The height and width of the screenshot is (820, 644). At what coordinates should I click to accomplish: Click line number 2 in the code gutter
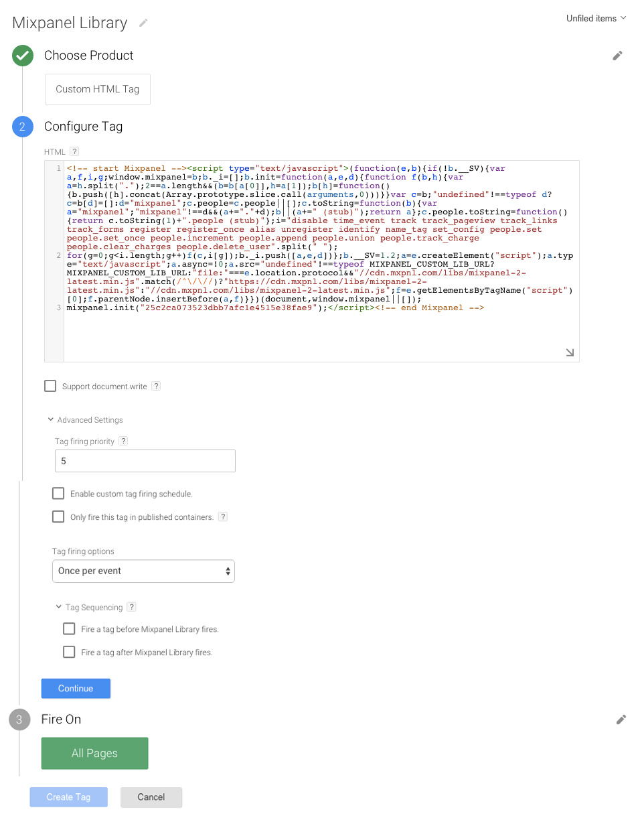pyautogui.click(x=59, y=256)
